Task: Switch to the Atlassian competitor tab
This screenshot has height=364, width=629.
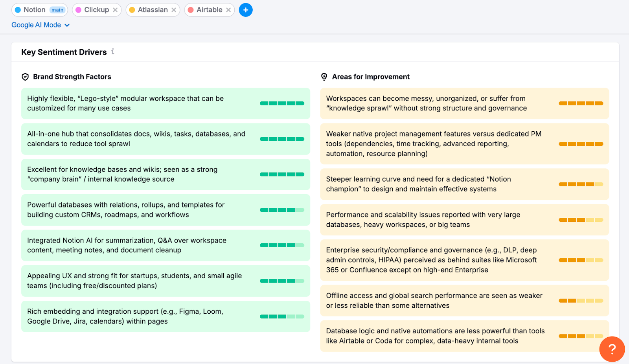Action: coord(150,10)
